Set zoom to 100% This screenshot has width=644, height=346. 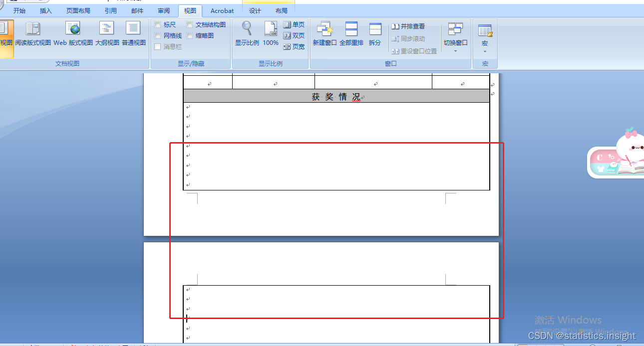click(x=271, y=33)
